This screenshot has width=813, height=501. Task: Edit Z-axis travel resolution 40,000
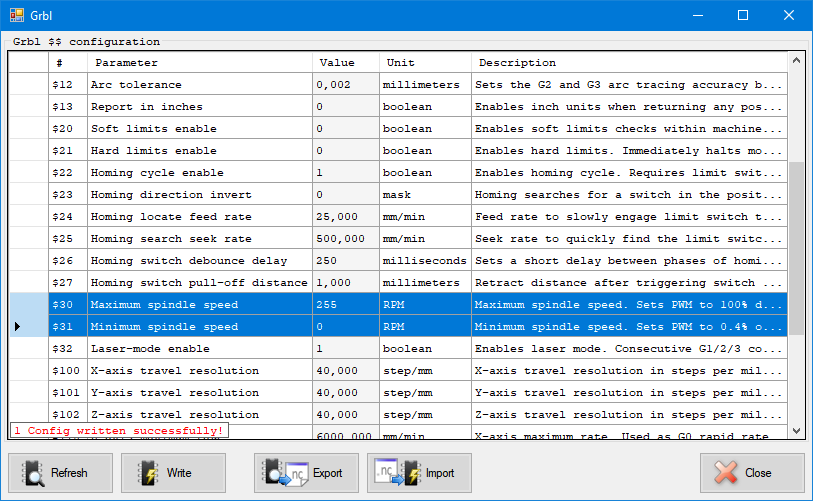click(346, 414)
